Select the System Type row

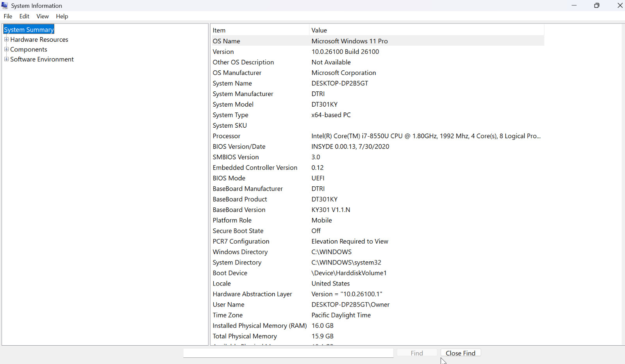coord(378,115)
